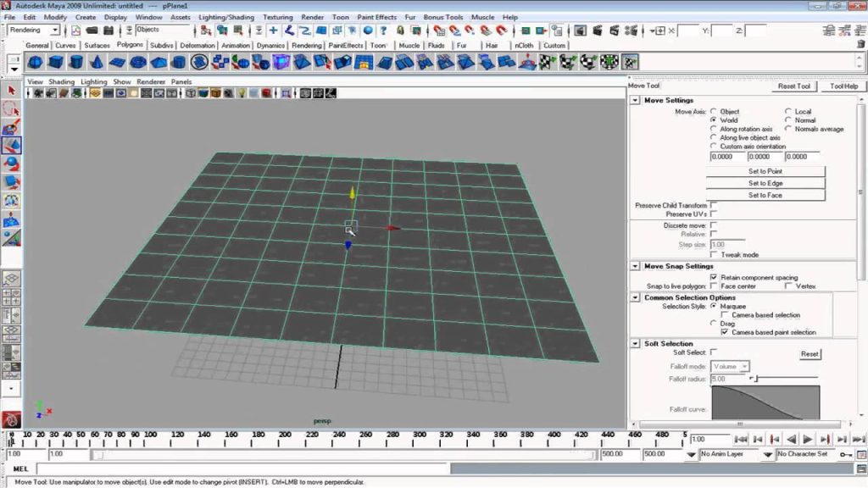This screenshot has width=868, height=488.
Task: Toggle Preserve UVs checkbox
Action: click(714, 214)
